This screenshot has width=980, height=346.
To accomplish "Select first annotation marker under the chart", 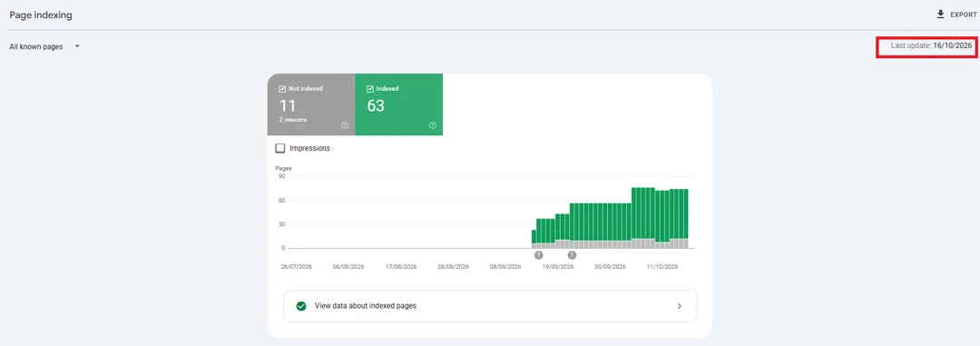I will [539, 255].
